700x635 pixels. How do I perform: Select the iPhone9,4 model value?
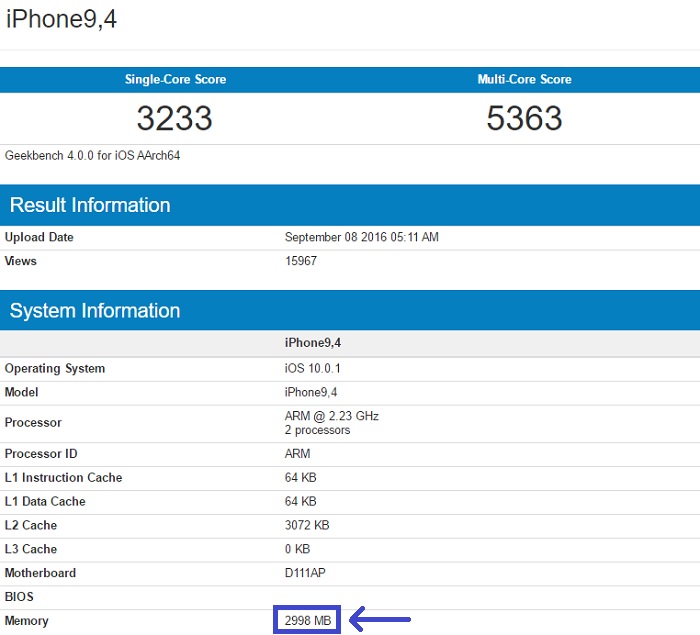[311, 392]
